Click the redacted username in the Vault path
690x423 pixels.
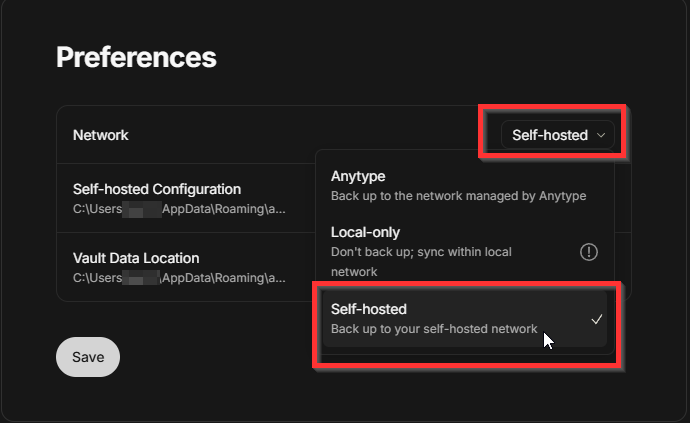140,277
